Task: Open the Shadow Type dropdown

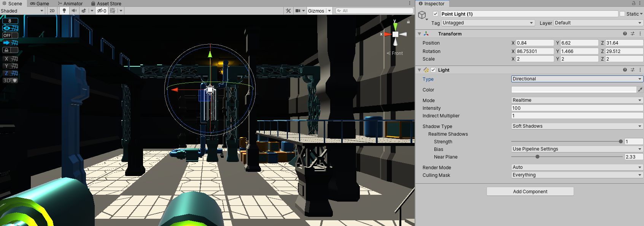Action: [x=577, y=126]
